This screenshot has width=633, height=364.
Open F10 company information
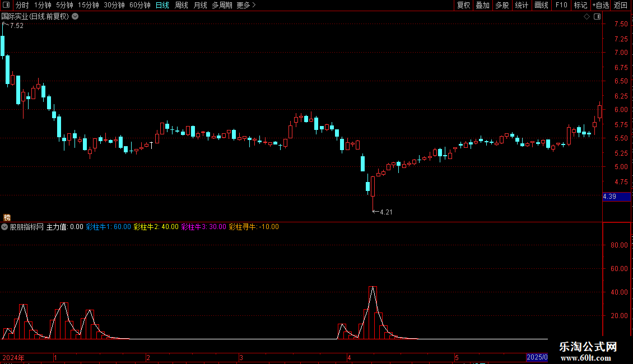(x=561, y=5)
